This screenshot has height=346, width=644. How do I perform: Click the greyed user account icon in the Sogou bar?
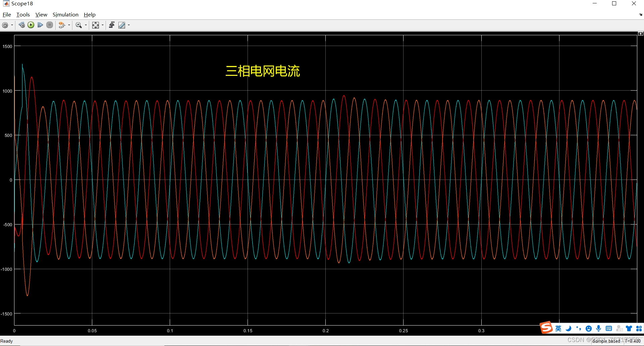(619, 329)
